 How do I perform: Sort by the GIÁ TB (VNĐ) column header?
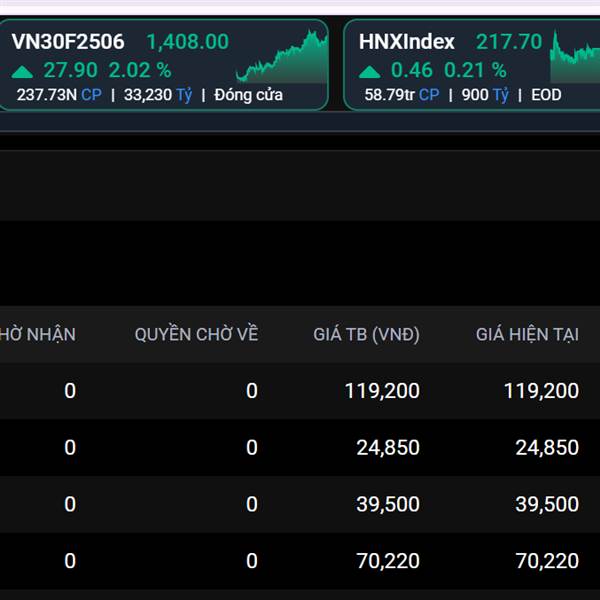point(366,334)
